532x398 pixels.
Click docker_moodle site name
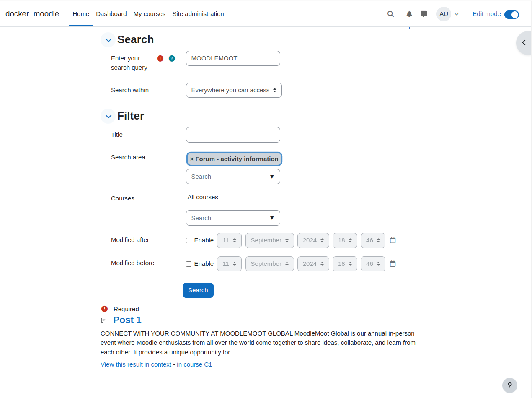32,14
